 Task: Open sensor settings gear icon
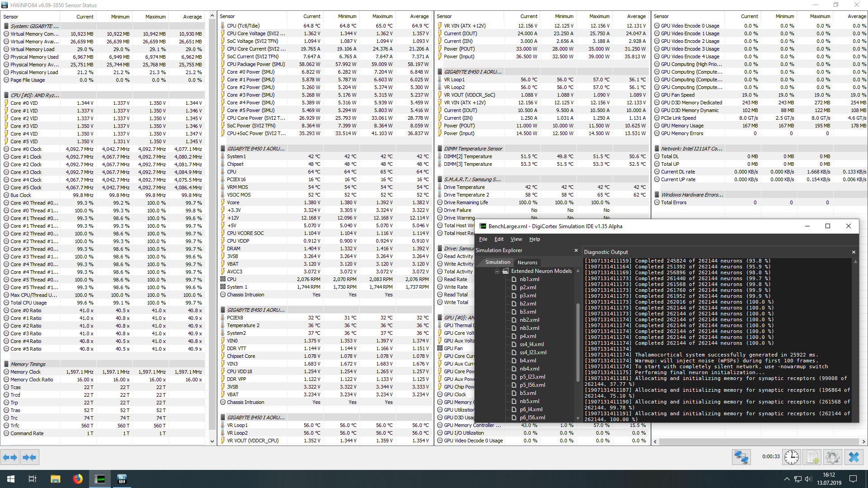tap(833, 457)
